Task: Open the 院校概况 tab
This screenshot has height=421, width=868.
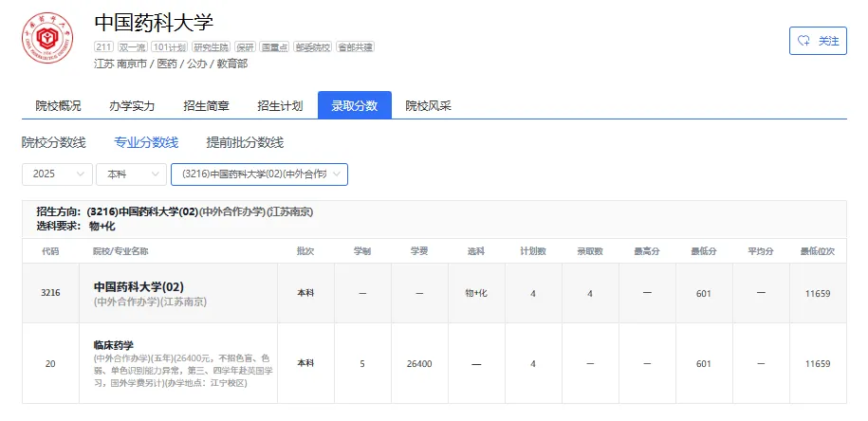Action: (x=58, y=105)
